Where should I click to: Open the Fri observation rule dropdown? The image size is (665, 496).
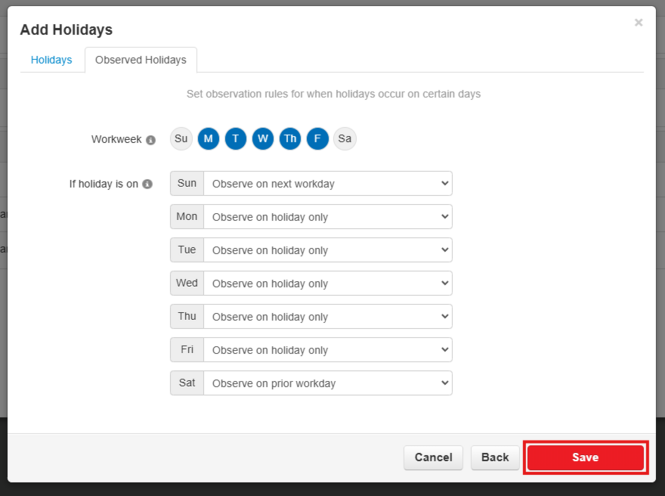[327, 350]
